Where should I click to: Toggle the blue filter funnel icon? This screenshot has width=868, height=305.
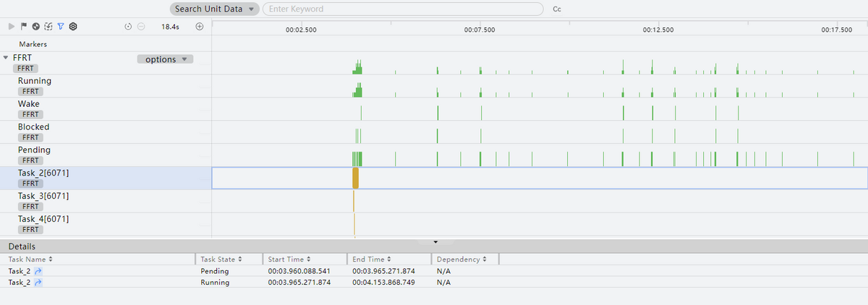(x=61, y=26)
